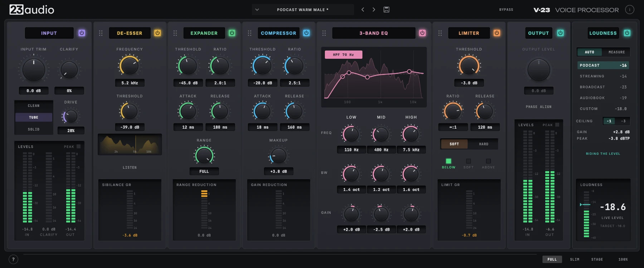The image size is (644, 268).
Task: Select the Clean drive mode
Action: click(x=34, y=106)
